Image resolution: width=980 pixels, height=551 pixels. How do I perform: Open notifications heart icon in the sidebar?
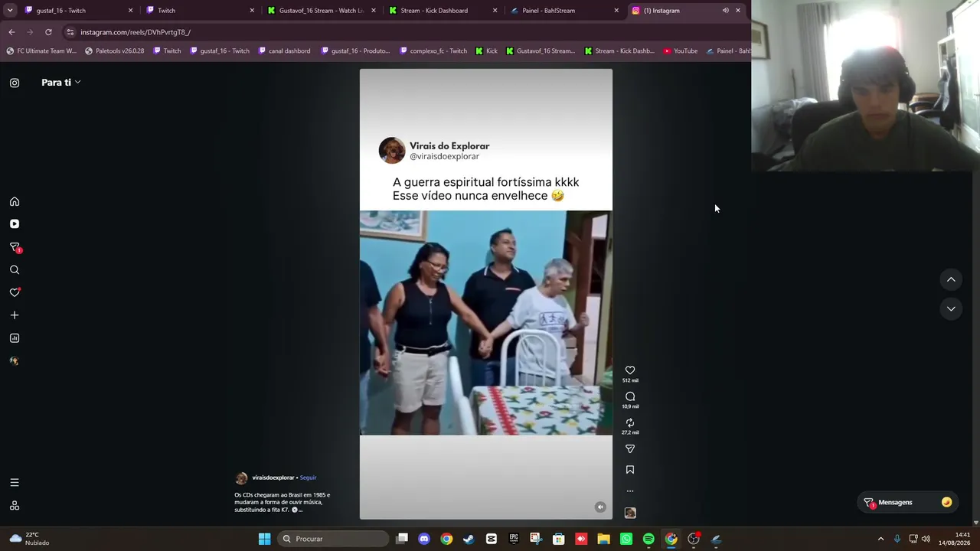point(15,292)
